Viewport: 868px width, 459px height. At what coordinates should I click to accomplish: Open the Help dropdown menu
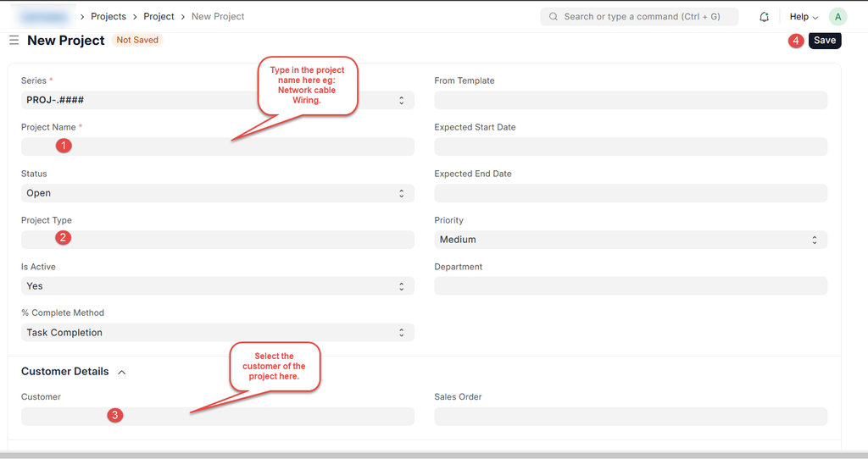[803, 17]
